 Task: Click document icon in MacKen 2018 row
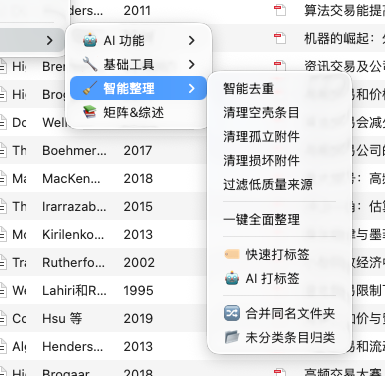click(x=3, y=178)
